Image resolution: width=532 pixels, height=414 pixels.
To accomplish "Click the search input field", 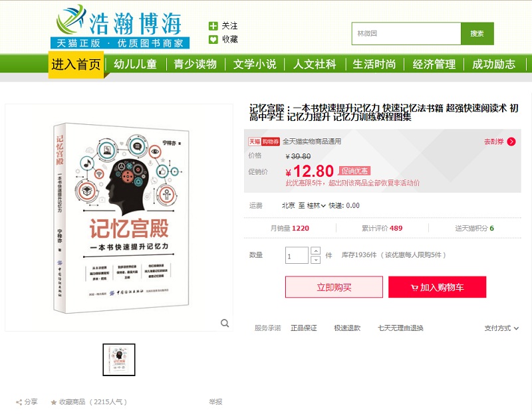I will (x=406, y=34).
